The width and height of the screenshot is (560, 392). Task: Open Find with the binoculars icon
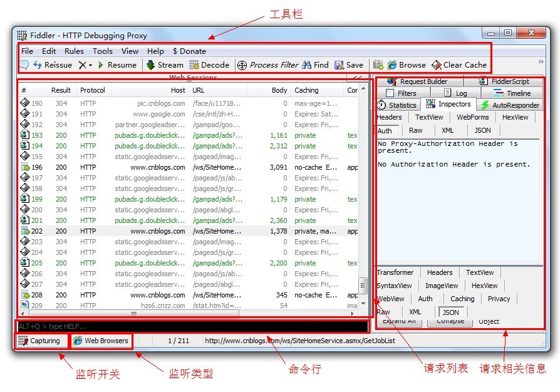pyautogui.click(x=306, y=65)
